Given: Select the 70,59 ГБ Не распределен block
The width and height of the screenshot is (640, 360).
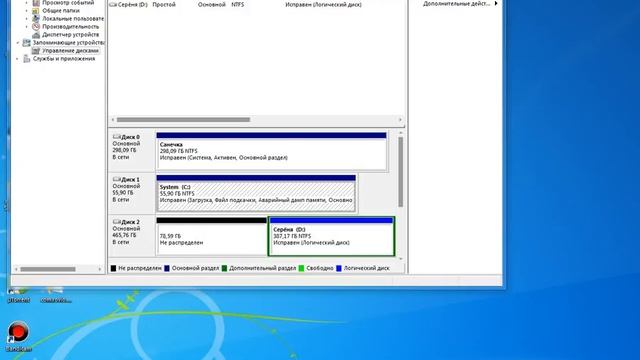Looking at the screenshot, I should 211,236.
